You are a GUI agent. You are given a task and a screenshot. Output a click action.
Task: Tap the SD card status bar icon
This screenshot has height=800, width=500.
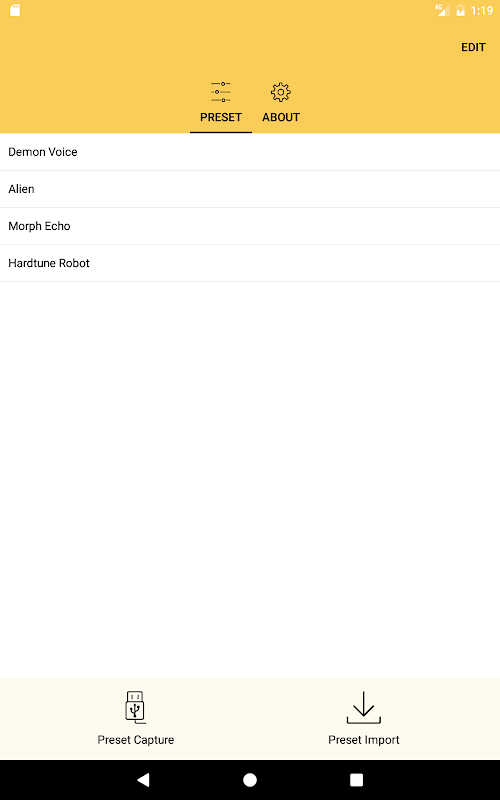[15, 10]
